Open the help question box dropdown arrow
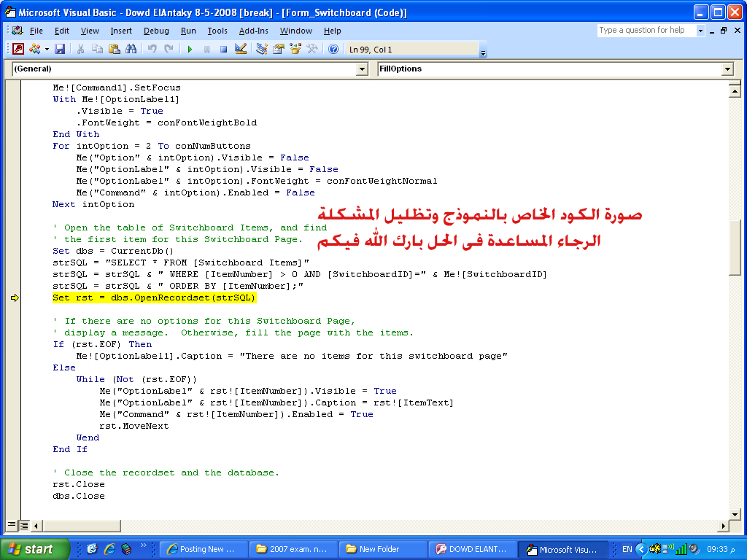 (700, 31)
